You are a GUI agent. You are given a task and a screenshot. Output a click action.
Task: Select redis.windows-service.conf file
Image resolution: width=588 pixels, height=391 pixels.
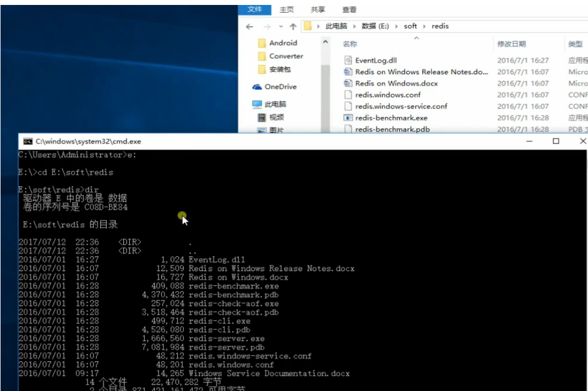tap(401, 106)
